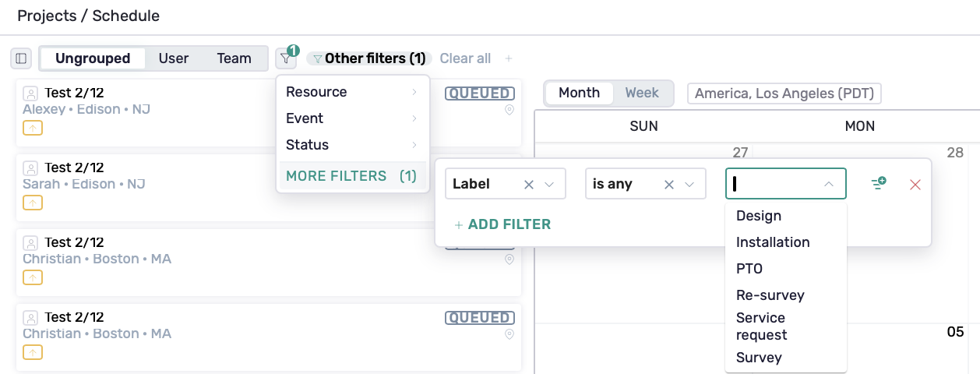Switch grouping to User
Image resolution: width=980 pixels, height=374 pixels.
click(x=174, y=58)
